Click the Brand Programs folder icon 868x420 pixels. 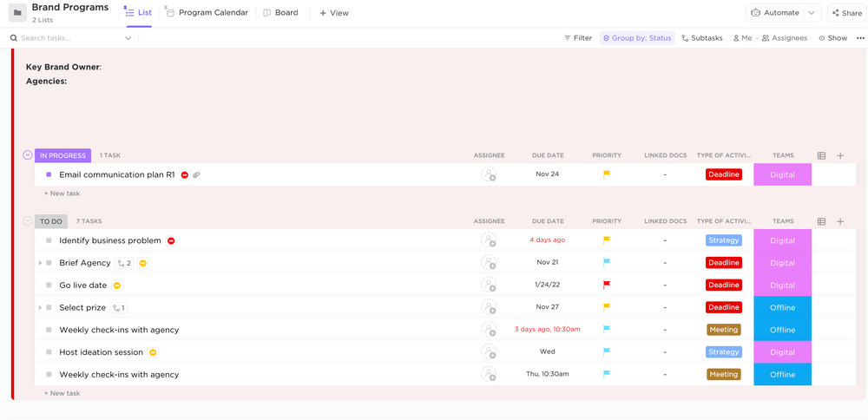click(x=17, y=13)
